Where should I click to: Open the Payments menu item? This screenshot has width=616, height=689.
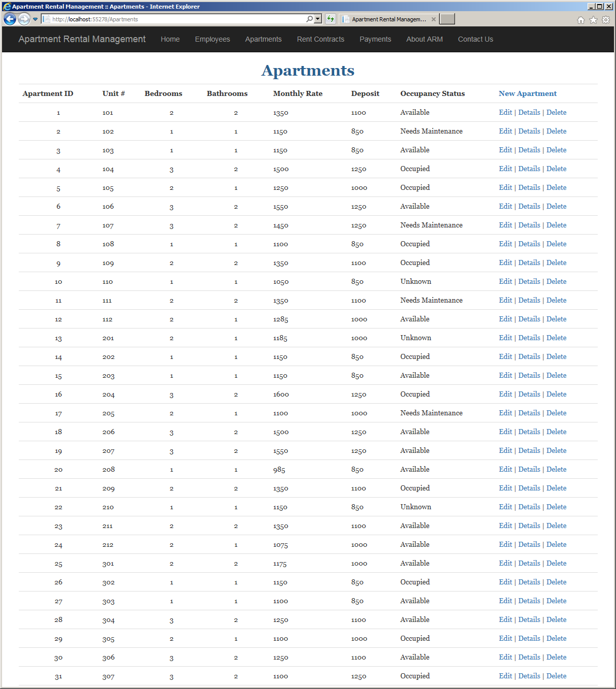click(375, 39)
